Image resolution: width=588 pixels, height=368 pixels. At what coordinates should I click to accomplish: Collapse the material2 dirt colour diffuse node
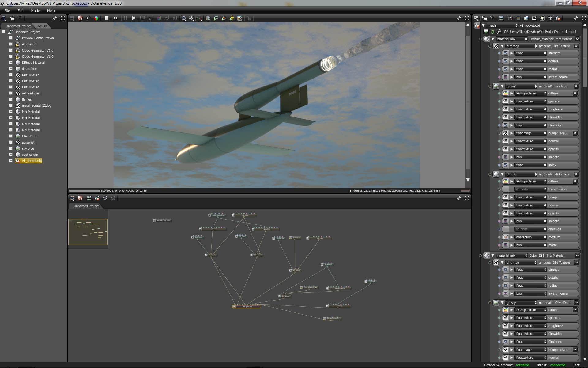point(502,174)
